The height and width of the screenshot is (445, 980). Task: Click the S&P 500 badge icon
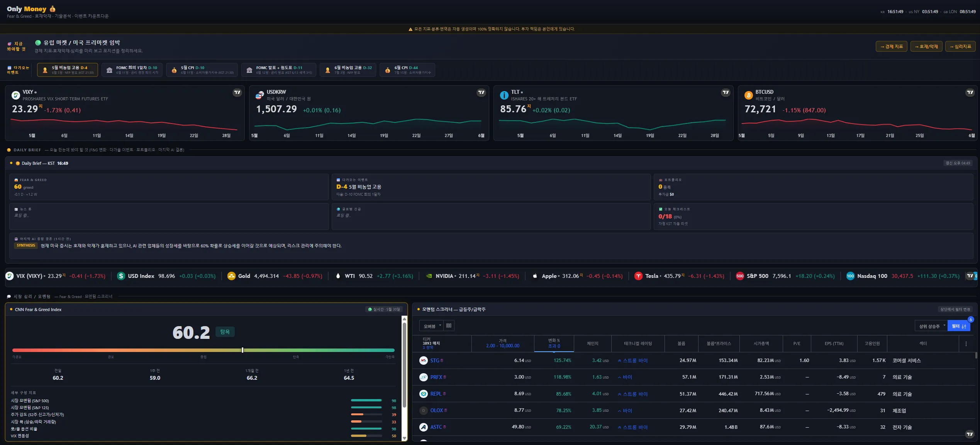coord(740,276)
